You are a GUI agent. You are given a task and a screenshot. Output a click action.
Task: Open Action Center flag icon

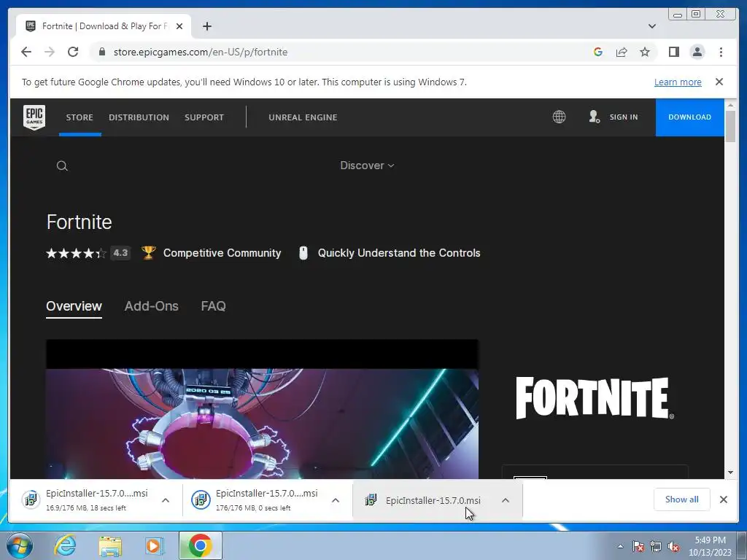(x=638, y=546)
